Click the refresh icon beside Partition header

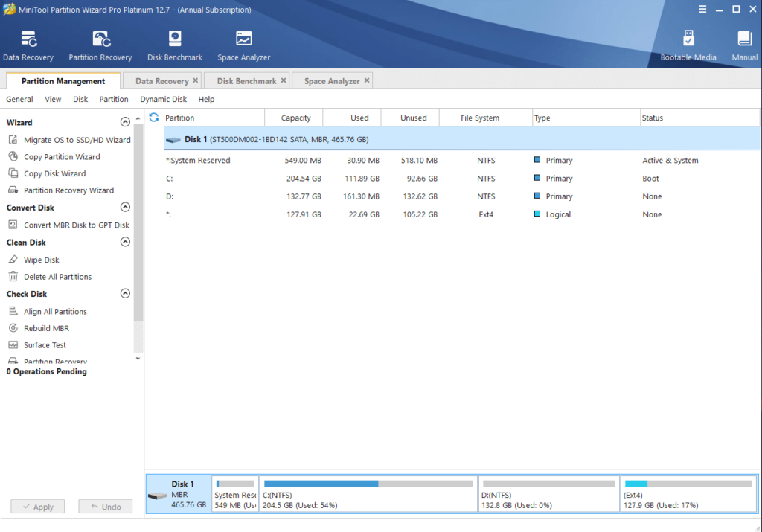[x=154, y=118]
